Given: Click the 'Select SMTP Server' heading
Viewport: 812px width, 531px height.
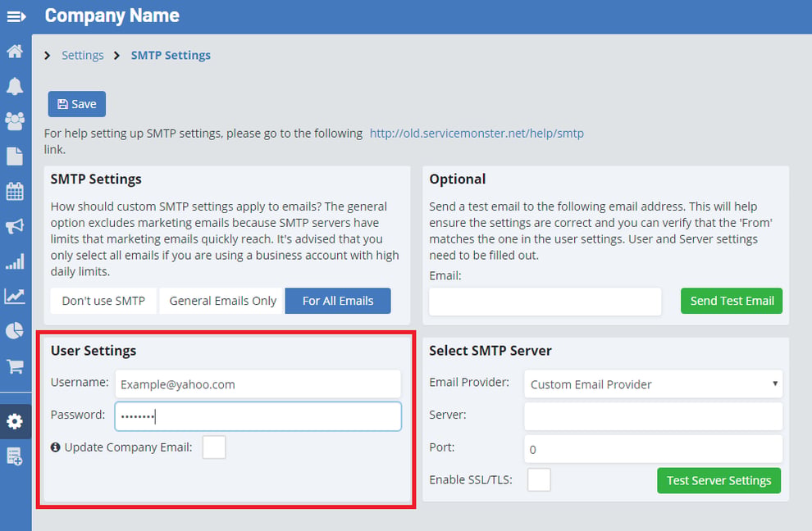Looking at the screenshot, I should coord(490,351).
